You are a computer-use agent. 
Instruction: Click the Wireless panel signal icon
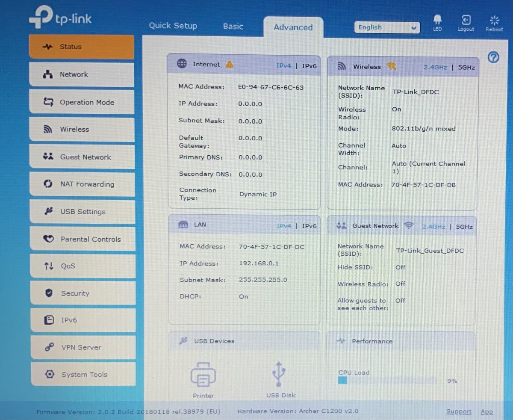coord(342,66)
